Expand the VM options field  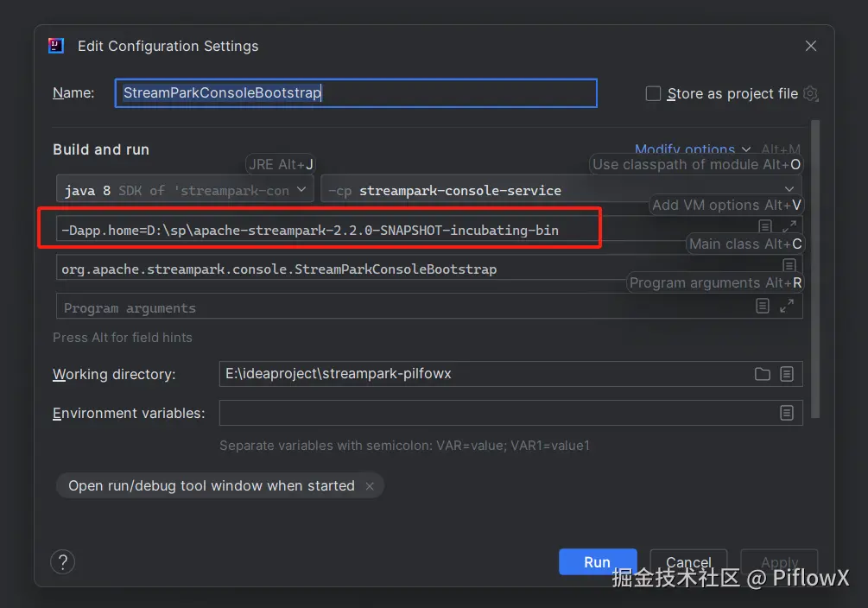tap(789, 226)
